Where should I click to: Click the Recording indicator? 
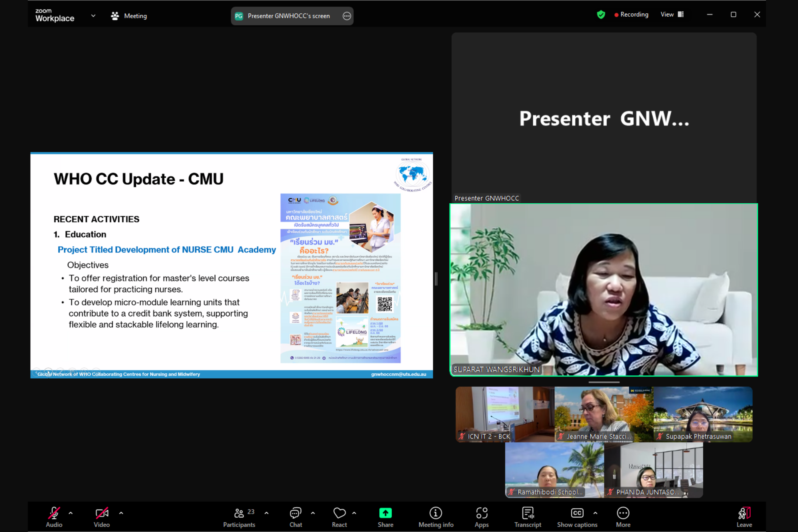[x=631, y=15]
